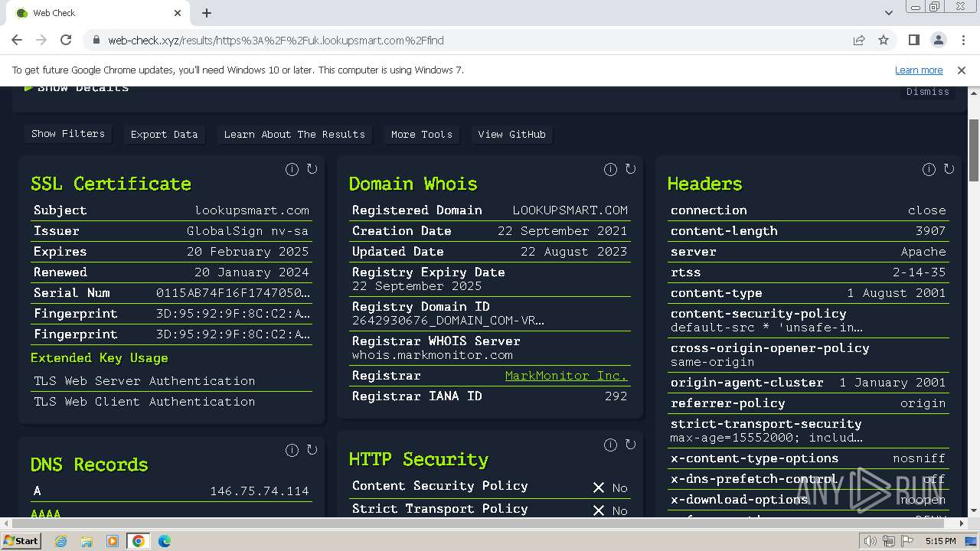The image size is (980, 551).
Task: Bookmark this tab star icon
Action: (x=884, y=40)
